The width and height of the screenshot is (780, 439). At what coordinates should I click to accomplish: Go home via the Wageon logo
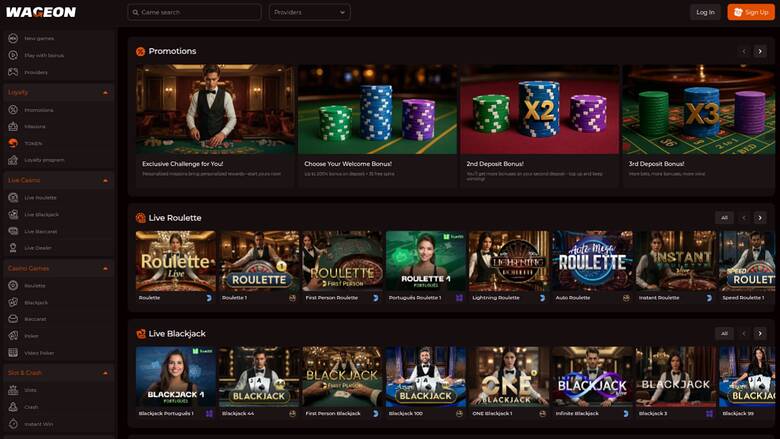click(x=41, y=12)
